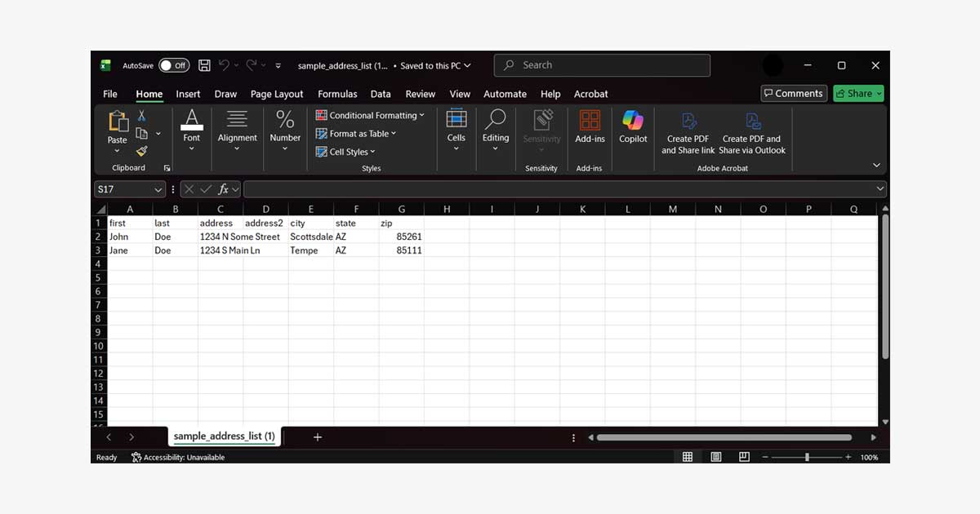Click the Search box in title bar
The width and height of the screenshot is (980, 514).
coord(602,65)
